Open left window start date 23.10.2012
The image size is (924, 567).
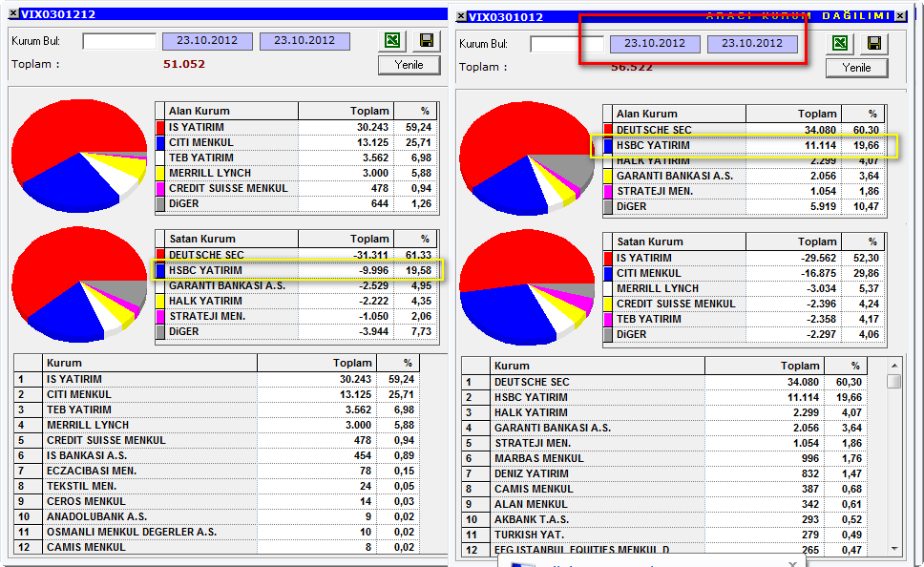click(207, 41)
